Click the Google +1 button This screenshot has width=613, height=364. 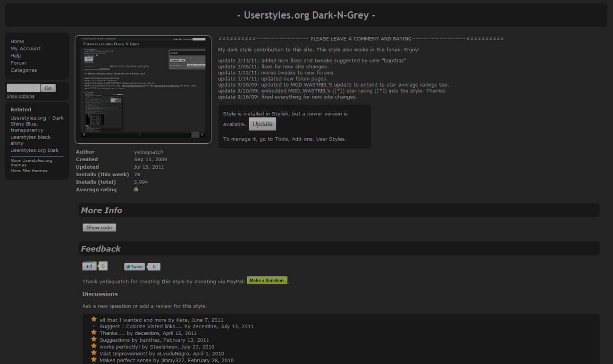click(89, 266)
